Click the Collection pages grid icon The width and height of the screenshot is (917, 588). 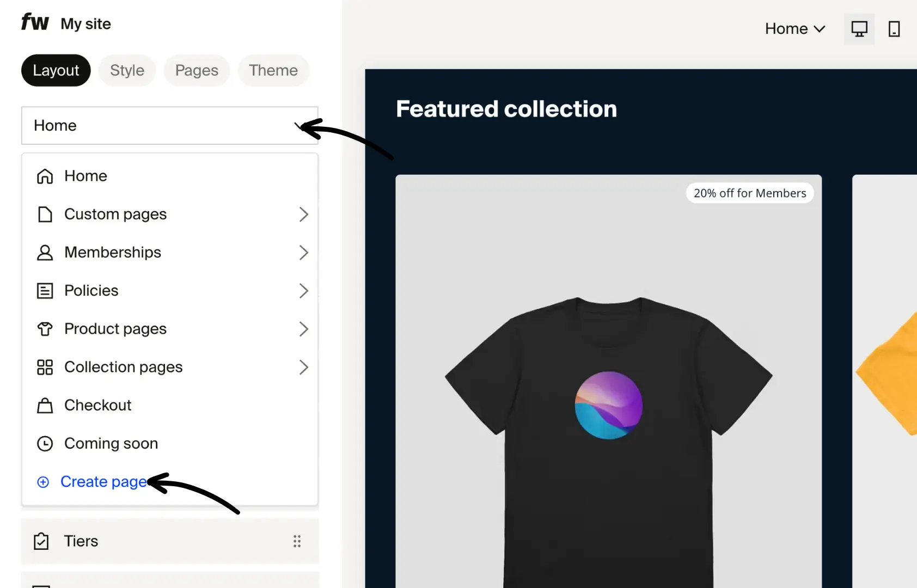pyautogui.click(x=45, y=367)
